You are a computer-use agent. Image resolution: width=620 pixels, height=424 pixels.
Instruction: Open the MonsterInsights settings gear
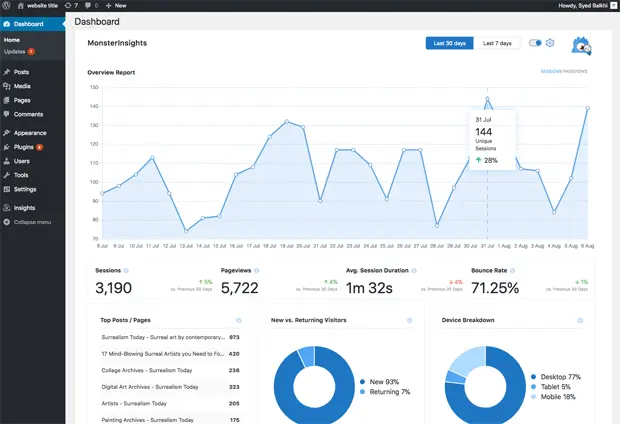tap(550, 43)
